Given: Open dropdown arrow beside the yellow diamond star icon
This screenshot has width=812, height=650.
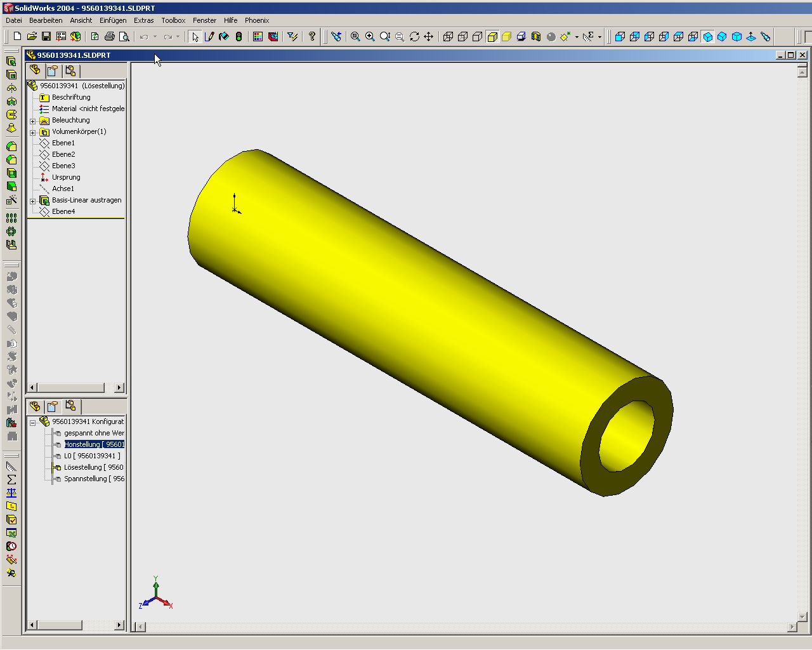Looking at the screenshot, I should click(577, 37).
